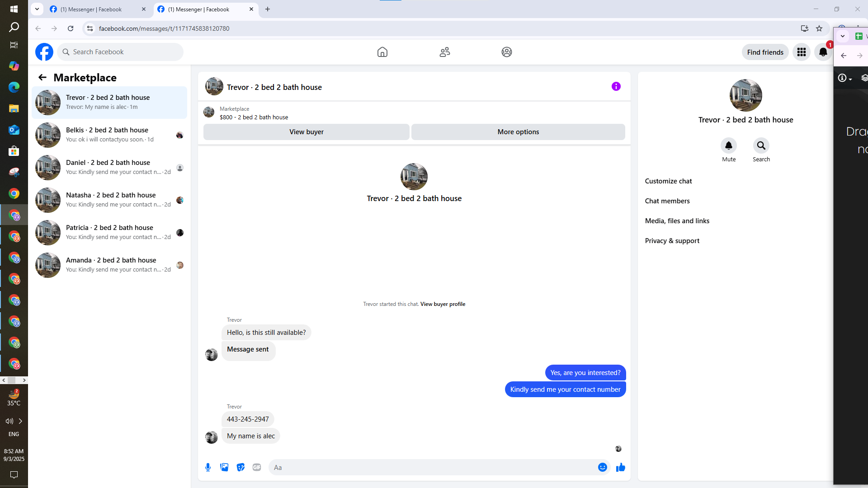Select second Messenger browser tab
Image resolution: width=868 pixels, height=488 pixels.
coord(206,9)
